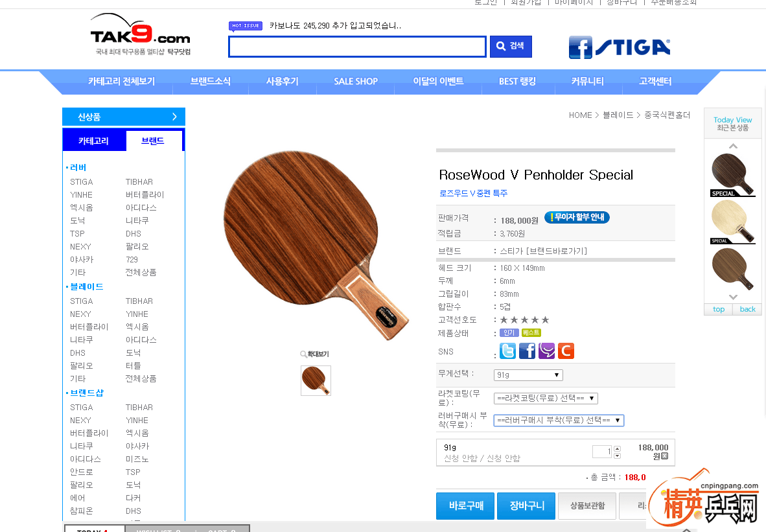Go to TAK9.com home logo

141,35
